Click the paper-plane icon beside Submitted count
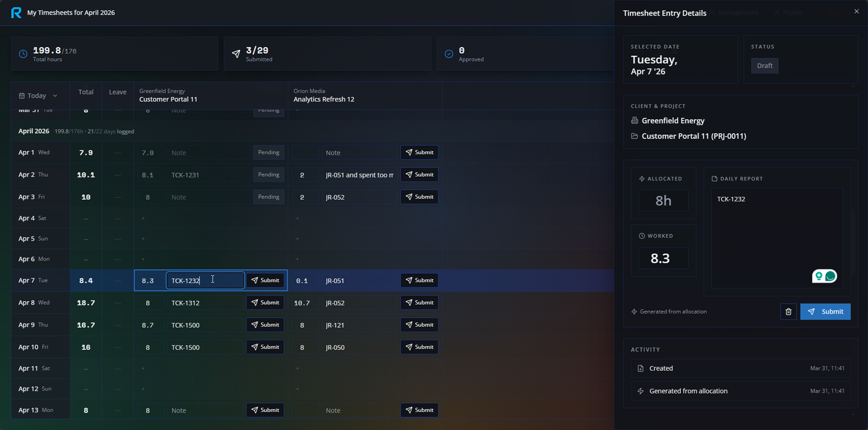This screenshot has width=868, height=430. coord(236,54)
